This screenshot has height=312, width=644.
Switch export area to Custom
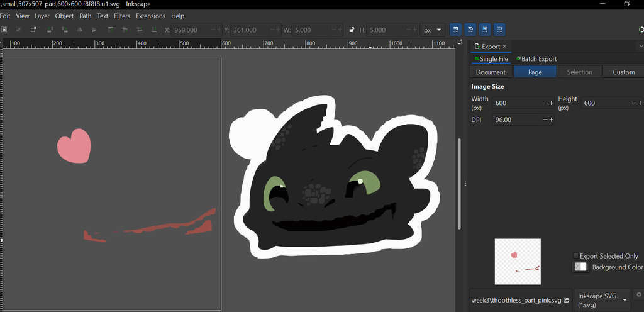pyautogui.click(x=623, y=72)
